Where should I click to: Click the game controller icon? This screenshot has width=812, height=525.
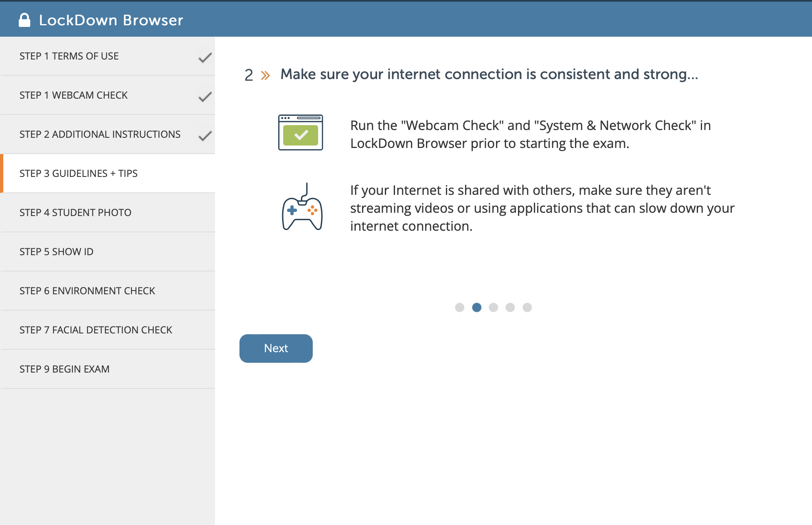pyautogui.click(x=302, y=207)
